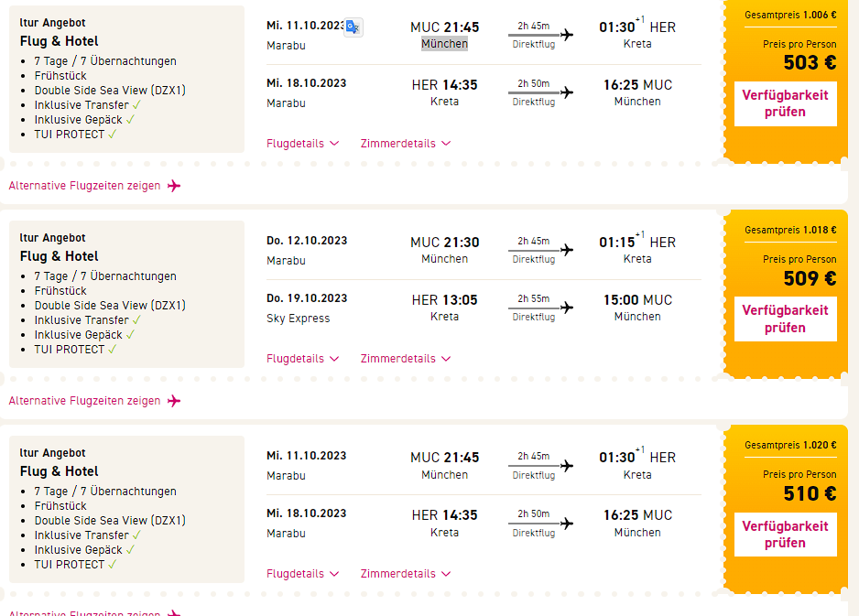This screenshot has height=616, width=859.
Task: Click the translate icon beside the 11.10.2023 date
Action: point(353,27)
